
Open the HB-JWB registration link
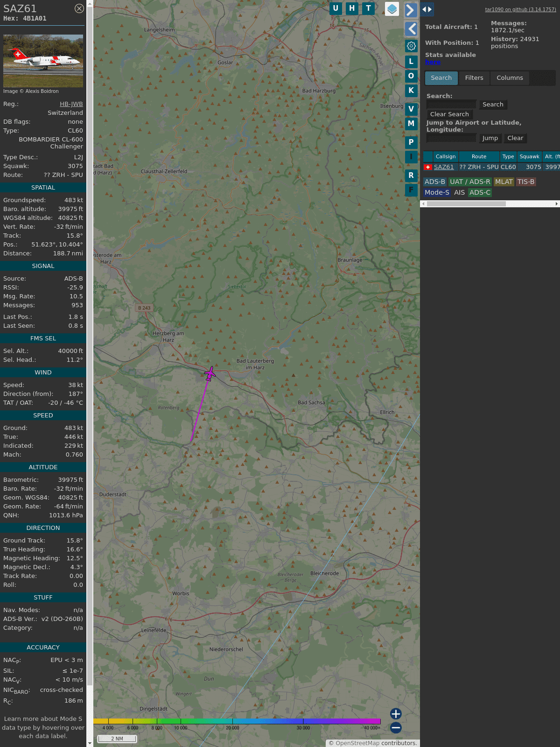pos(71,104)
